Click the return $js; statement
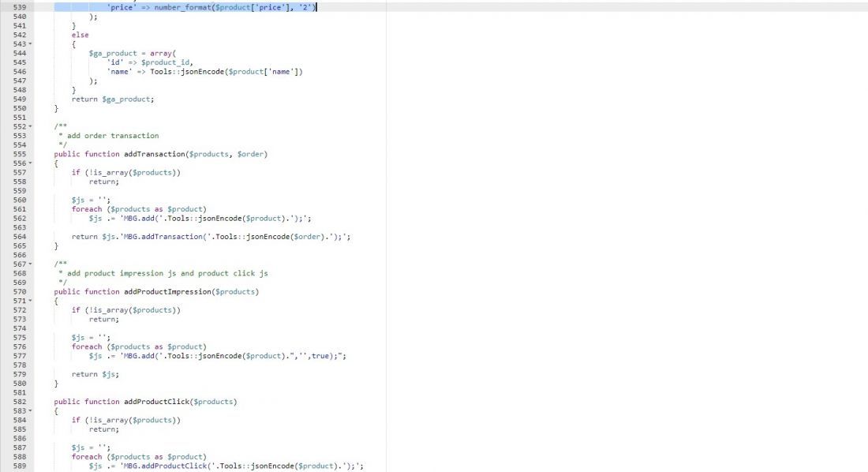 tap(95, 374)
